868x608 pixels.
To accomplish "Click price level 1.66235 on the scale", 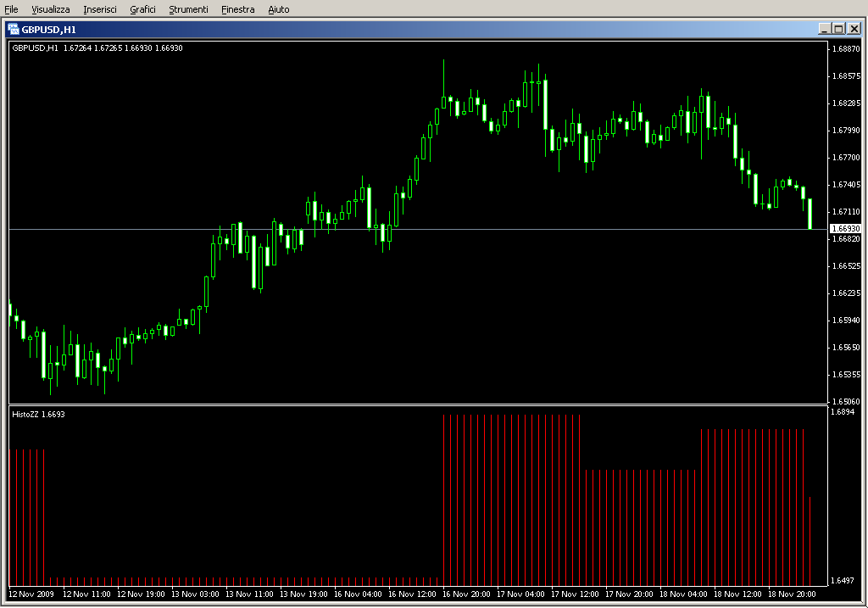I will [x=847, y=293].
